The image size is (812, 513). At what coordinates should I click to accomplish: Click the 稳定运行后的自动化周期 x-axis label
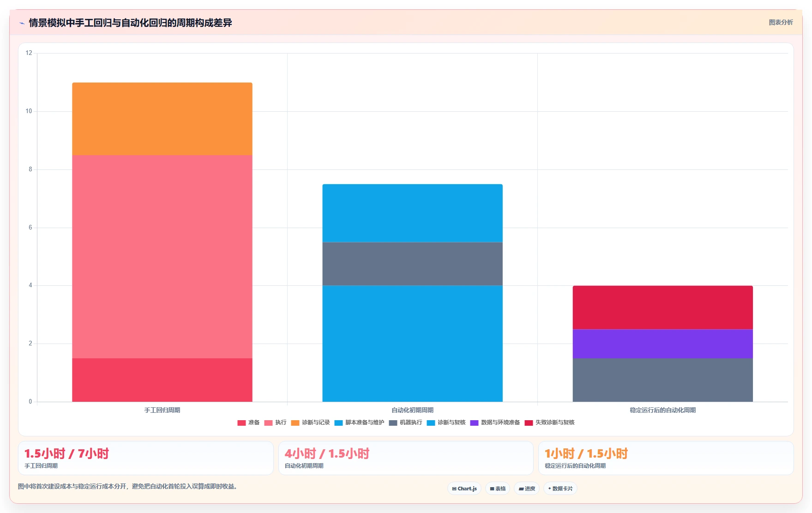(x=662, y=410)
